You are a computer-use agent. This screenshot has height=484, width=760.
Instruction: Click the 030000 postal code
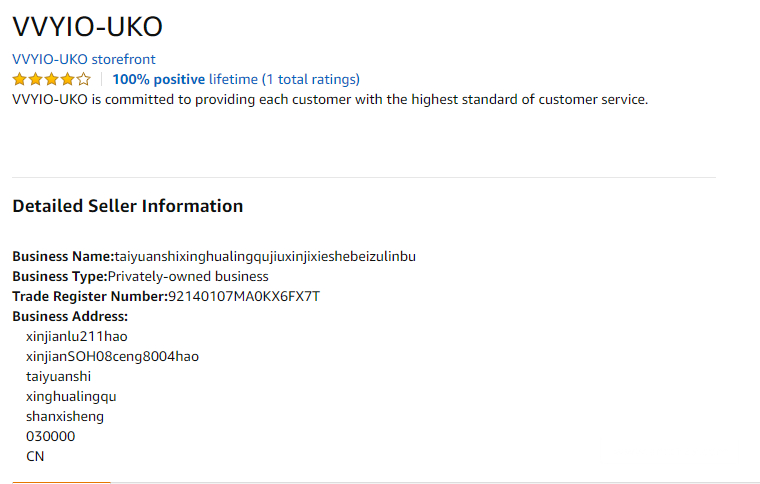pos(50,436)
